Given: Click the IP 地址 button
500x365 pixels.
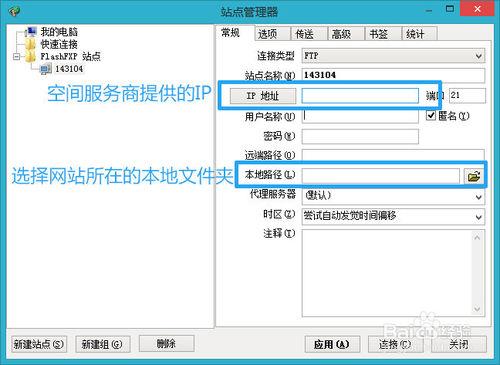Looking at the screenshot, I should point(263,96).
